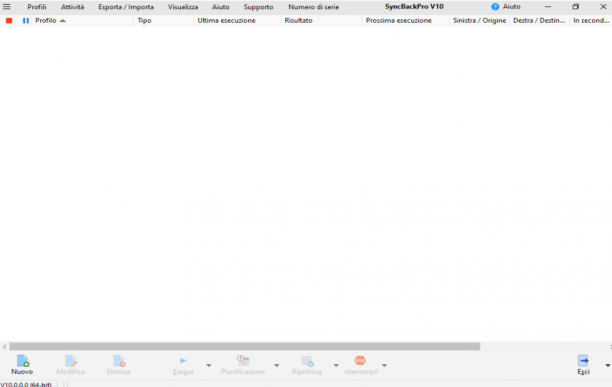Open the Visualizza menu

(183, 7)
